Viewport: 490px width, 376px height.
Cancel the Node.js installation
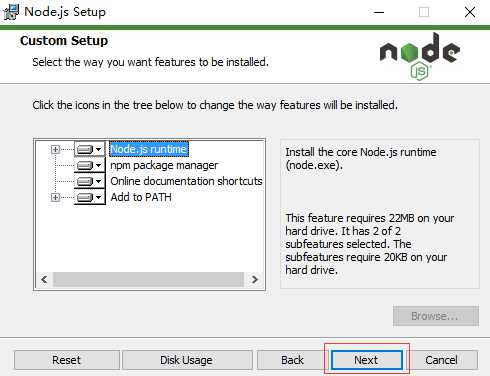(441, 360)
